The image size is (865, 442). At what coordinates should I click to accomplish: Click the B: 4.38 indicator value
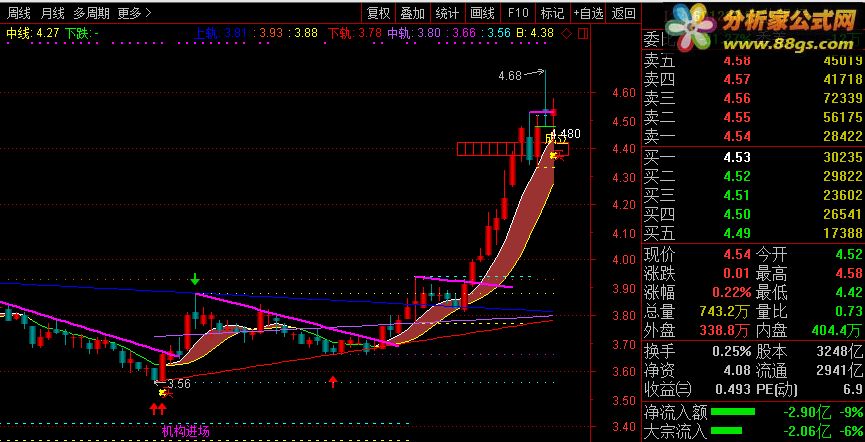(535, 34)
